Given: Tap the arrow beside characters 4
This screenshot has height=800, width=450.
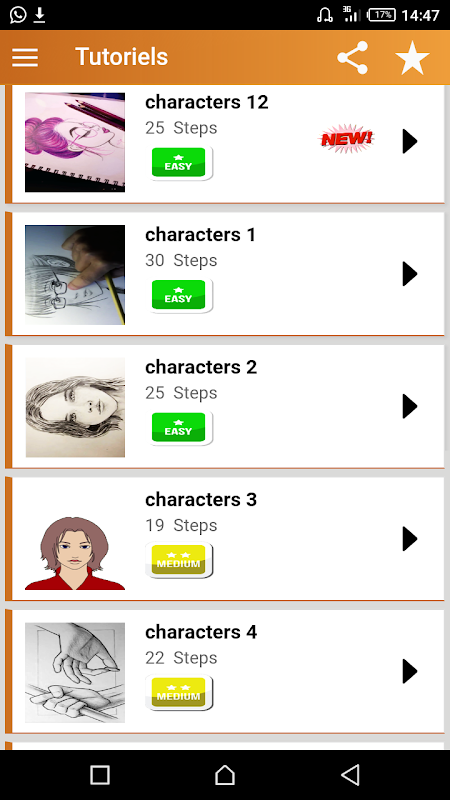Looking at the screenshot, I should coord(410,671).
